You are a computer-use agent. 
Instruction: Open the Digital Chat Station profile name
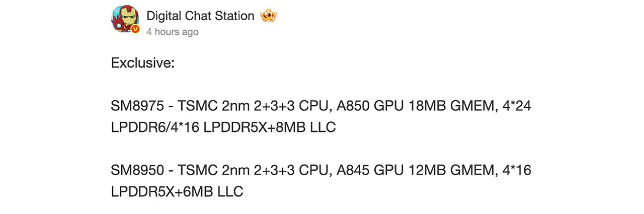pos(200,16)
